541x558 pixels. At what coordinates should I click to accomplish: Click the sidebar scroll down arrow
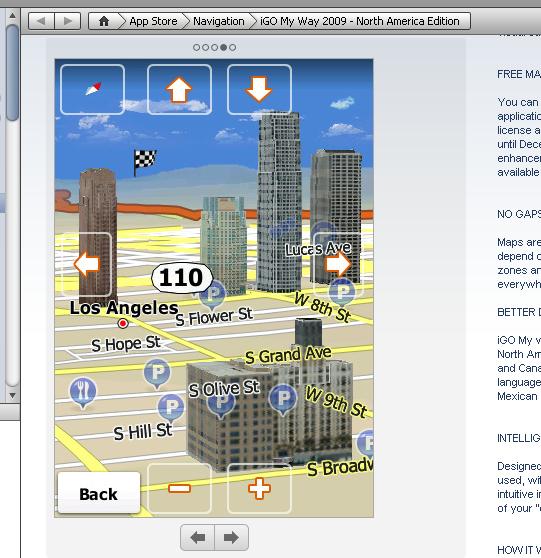pyautogui.click(x=12, y=395)
